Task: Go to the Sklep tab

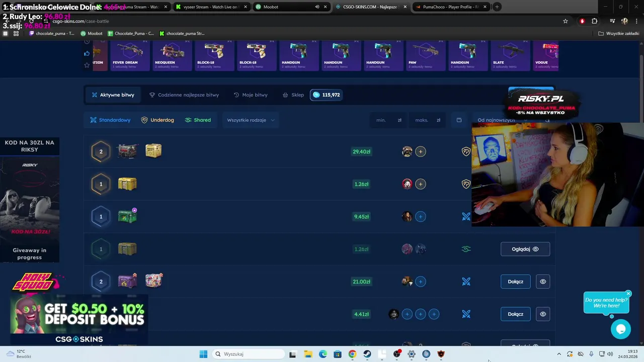Action: tap(293, 95)
